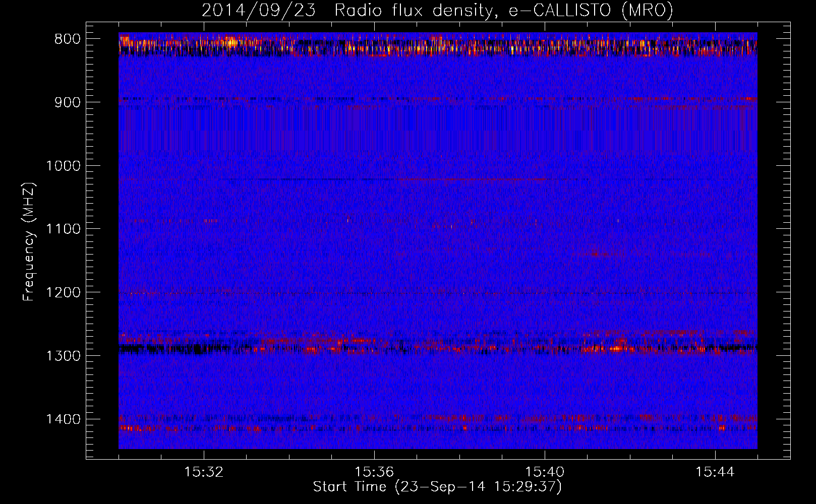This screenshot has width=816, height=504.
Task: Select the 1400 frequency tick label
Action: (63, 419)
